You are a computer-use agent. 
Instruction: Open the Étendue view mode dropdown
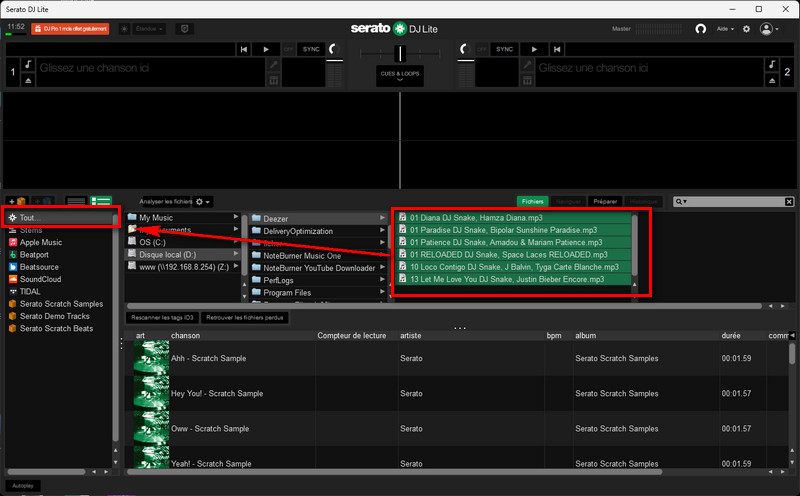pos(149,29)
